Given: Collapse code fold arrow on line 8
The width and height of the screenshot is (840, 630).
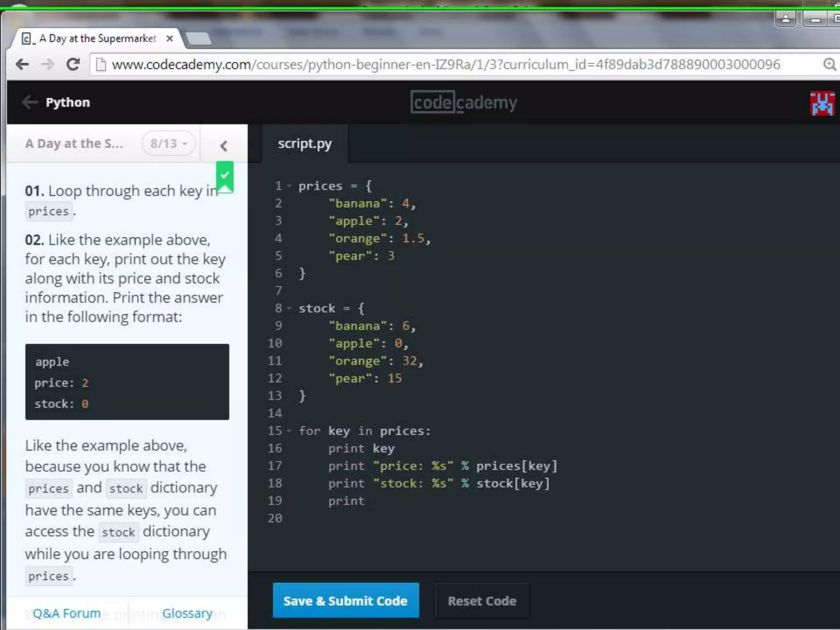Looking at the screenshot, I should point(289,308).
